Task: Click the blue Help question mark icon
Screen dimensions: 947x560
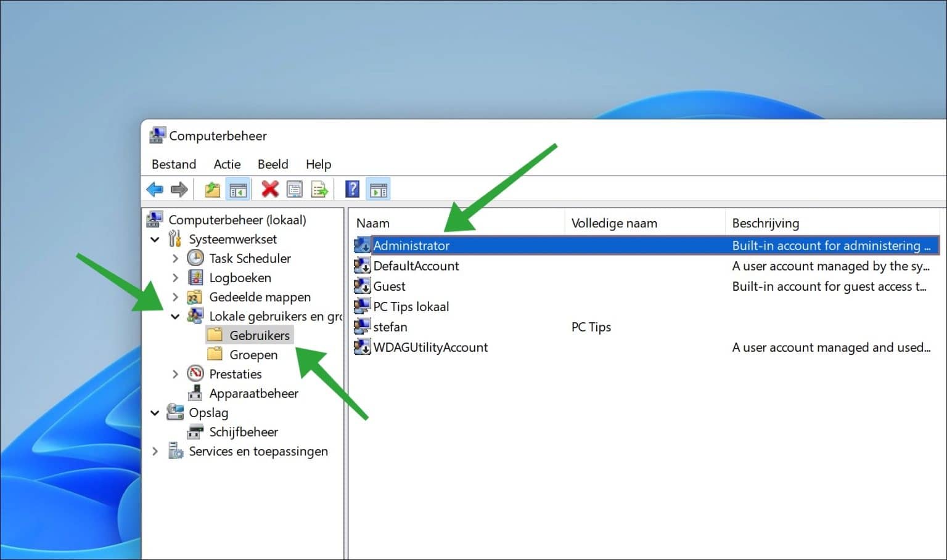Action: point(351,189)
